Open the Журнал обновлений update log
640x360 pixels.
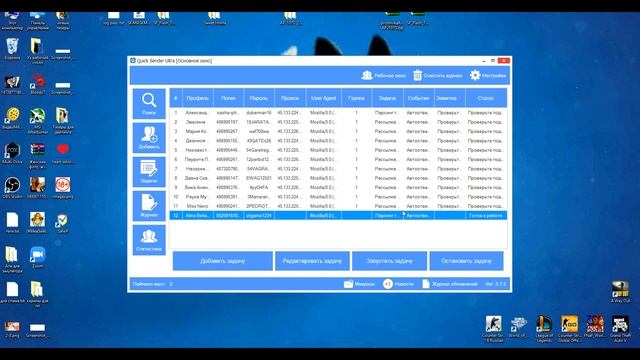449,284
